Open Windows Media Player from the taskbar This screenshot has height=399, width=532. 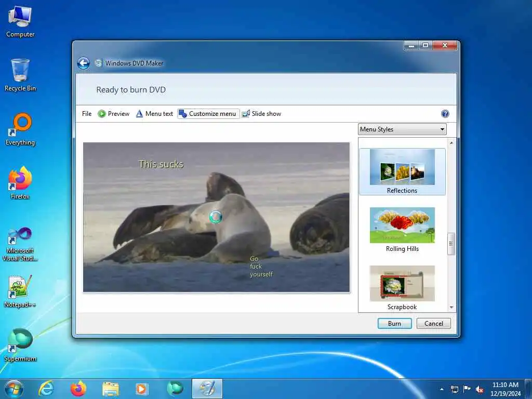(x=142, y=389)
